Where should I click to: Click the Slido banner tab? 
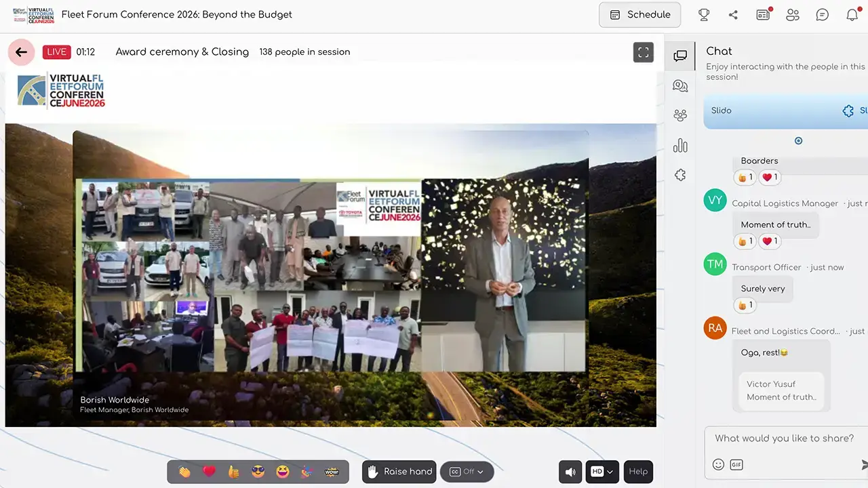pos(785,110)
